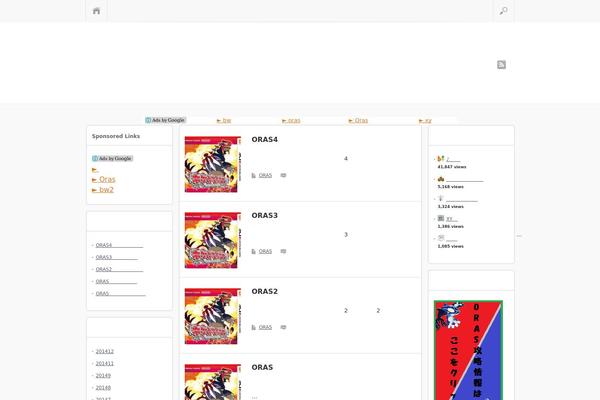Open the 'xy' popular post link
The height and width of the screenshot is (400, 600).
pyautogui.click(x=452, y=219)
